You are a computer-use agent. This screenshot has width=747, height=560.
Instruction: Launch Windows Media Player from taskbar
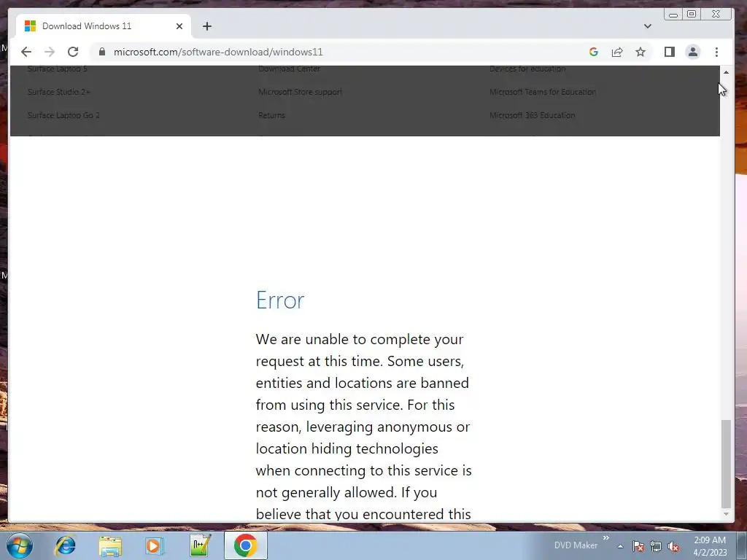coord(155,545)
